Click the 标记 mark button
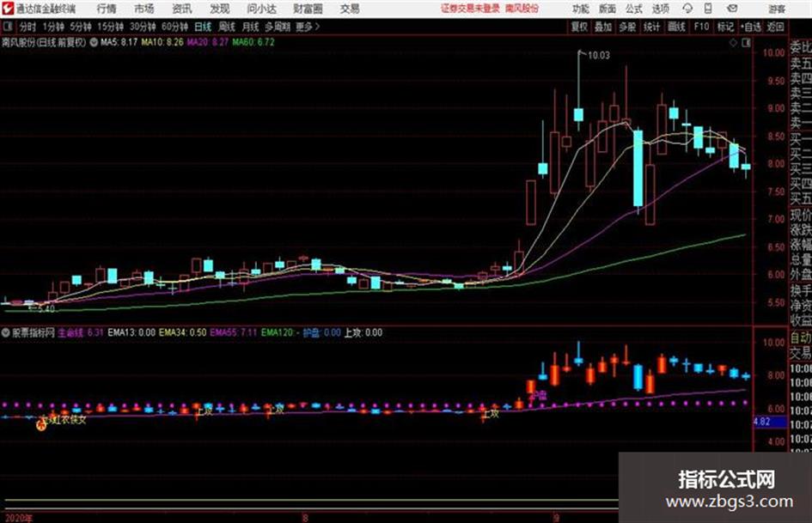 [726, 27]
